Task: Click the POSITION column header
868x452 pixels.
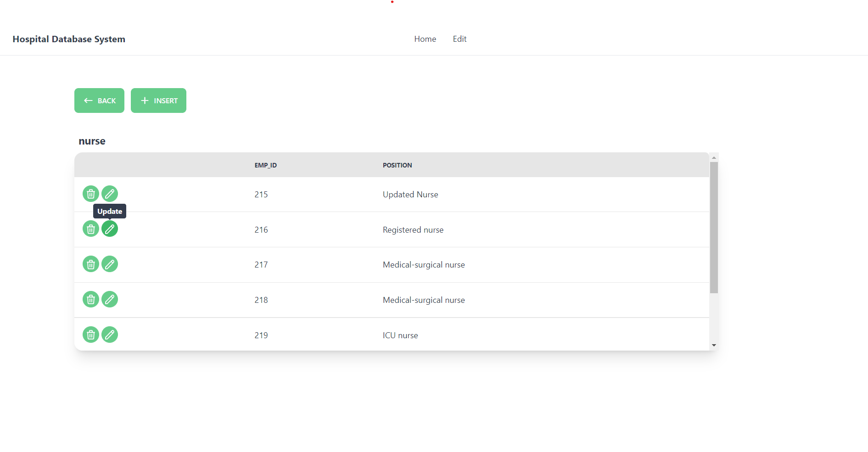Action: point(398,165)
